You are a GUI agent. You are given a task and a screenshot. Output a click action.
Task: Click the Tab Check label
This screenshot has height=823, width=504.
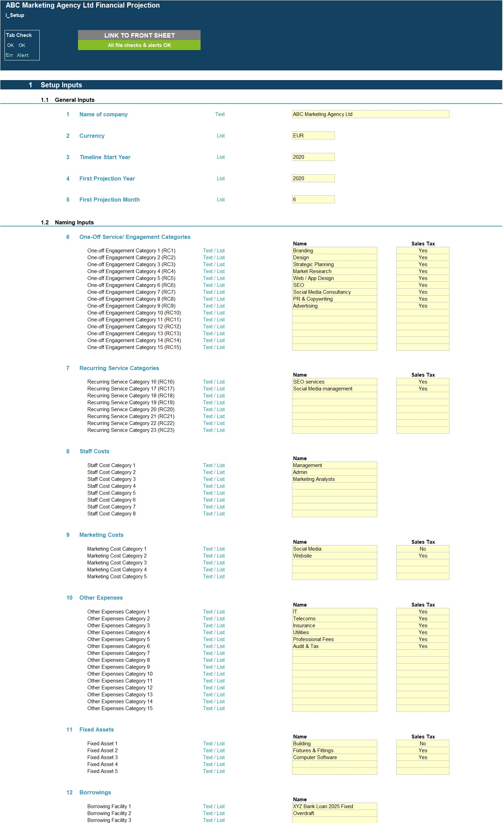point(19,35)
